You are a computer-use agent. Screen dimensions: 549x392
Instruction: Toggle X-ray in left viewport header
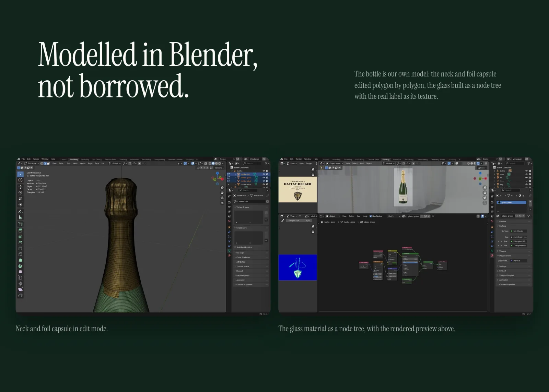click(206, 163)
